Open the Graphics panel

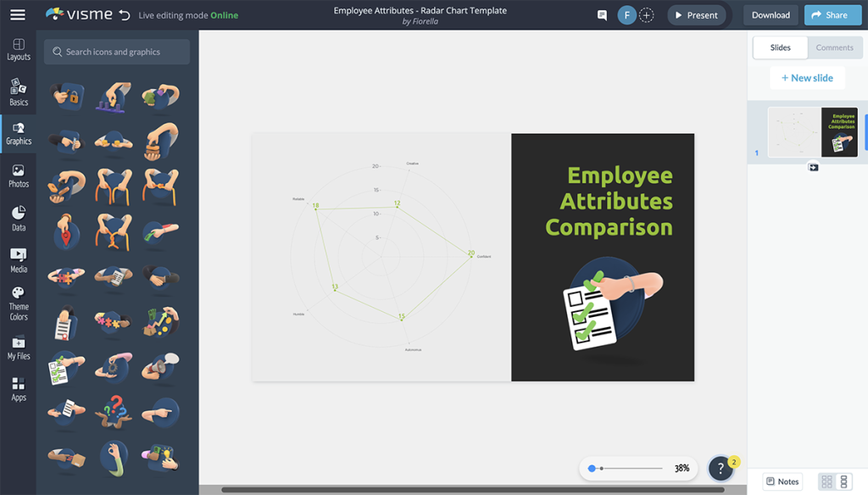coord(18,136)
